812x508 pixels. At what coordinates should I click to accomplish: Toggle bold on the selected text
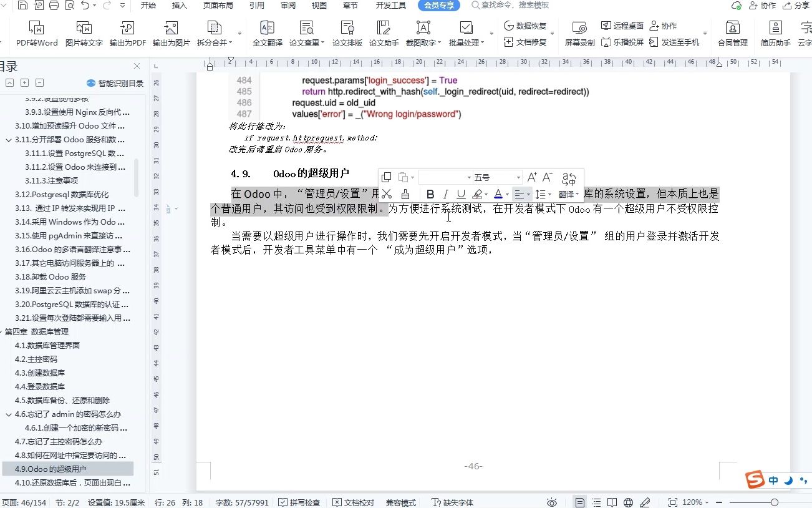click(x=430, y=194)
